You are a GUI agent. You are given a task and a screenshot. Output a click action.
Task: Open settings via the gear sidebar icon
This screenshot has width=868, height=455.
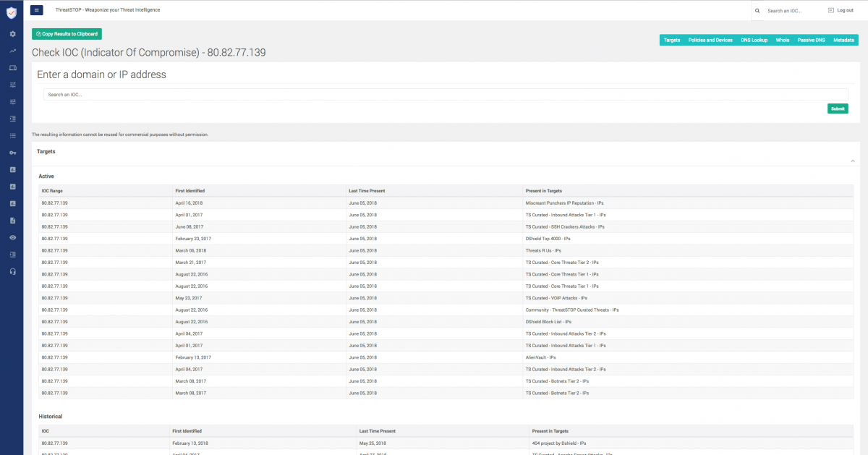pos(12,34)
